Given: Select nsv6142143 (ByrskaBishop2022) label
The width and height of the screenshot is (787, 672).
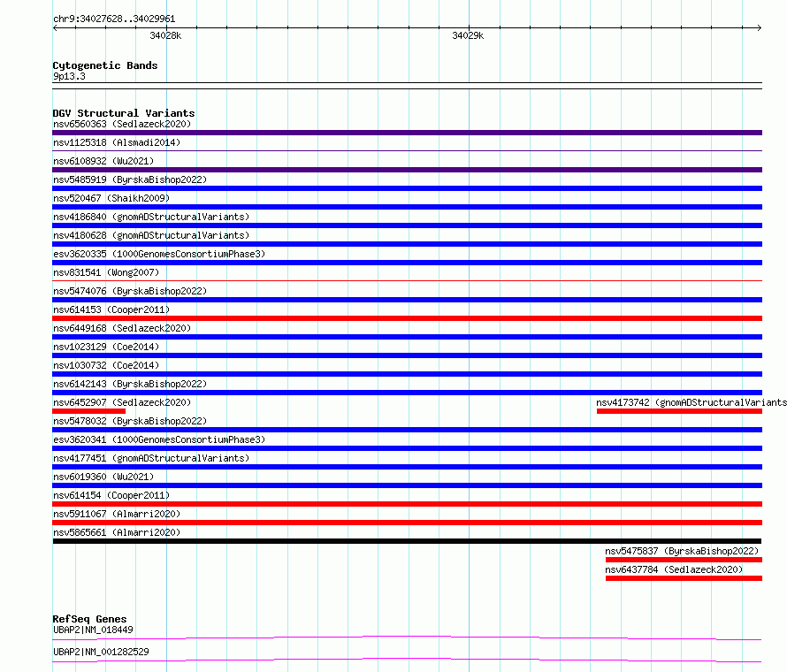Looking at the screenshot, I should click(130, 384).
